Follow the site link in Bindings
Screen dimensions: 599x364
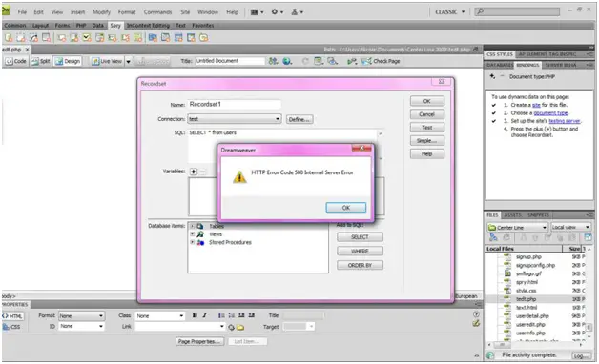click(x=536, y=105)
